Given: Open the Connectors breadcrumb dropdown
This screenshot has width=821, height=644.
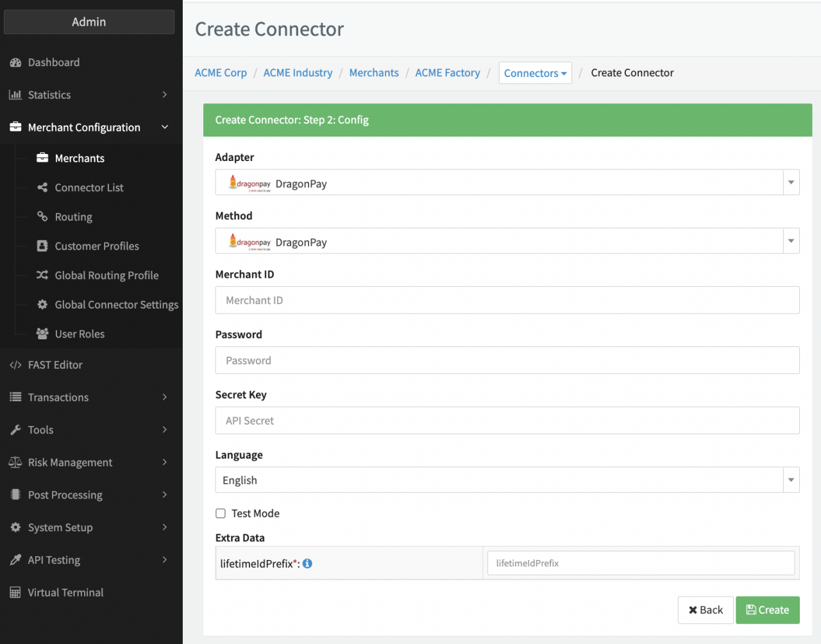Looking at the screenshot, I should point(535,73).
